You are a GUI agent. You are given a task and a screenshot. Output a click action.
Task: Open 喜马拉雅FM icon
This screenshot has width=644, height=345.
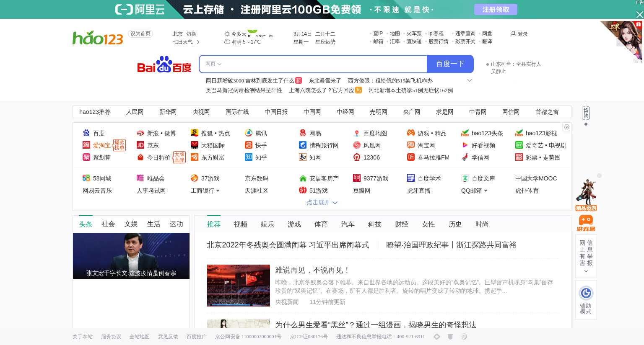point(411,157)
